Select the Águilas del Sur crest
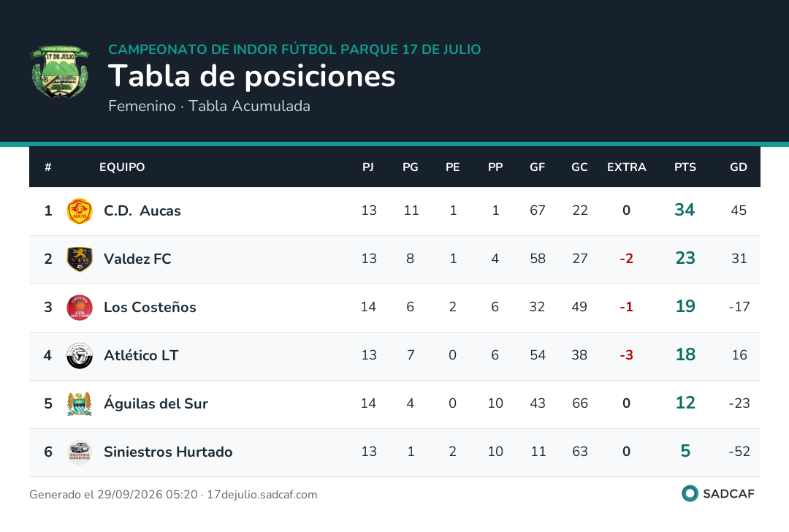Viewport: 789px width, 532px height. [x=80, y=404]
